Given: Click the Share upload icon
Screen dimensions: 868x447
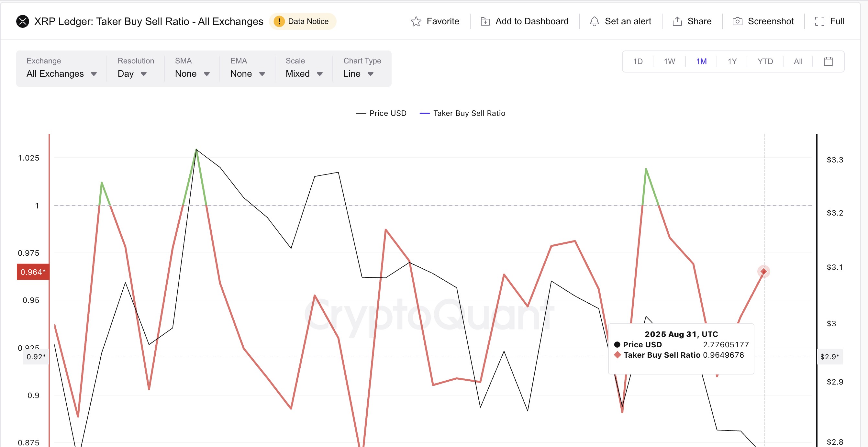Looking at the screenshot, I should [677, 21].
